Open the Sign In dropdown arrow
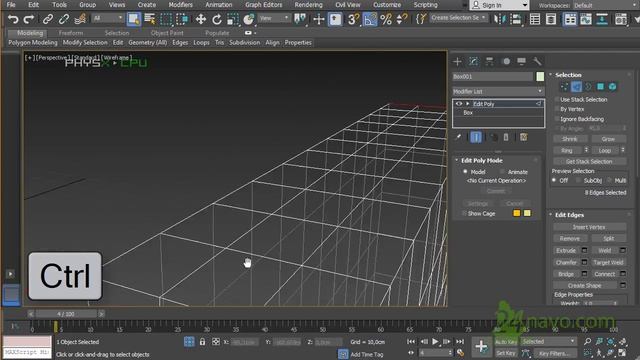 click(x=525, y=5)
